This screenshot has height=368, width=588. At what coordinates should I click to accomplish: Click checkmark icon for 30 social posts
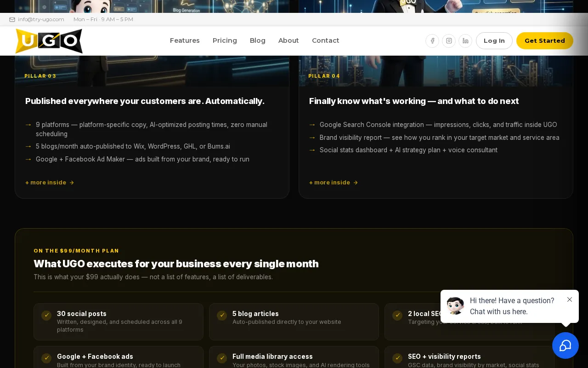click(46, 315)
